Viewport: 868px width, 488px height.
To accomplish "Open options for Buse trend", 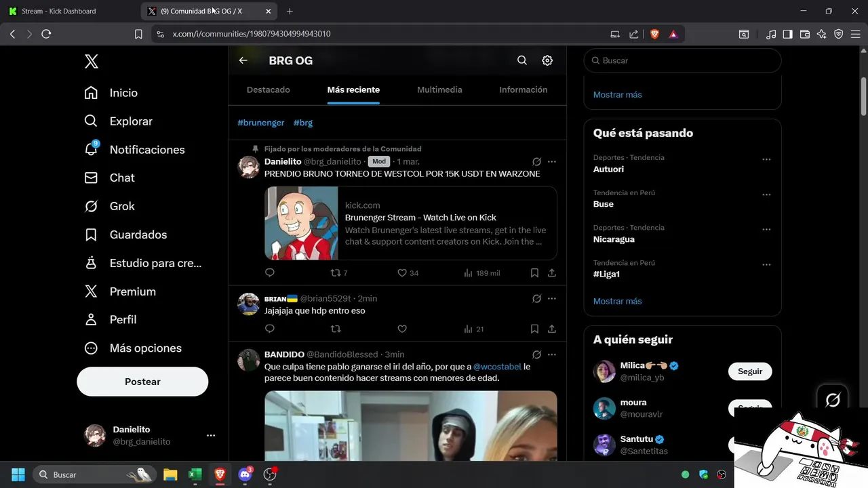I will pyautogui.click(x=766, y=195).
